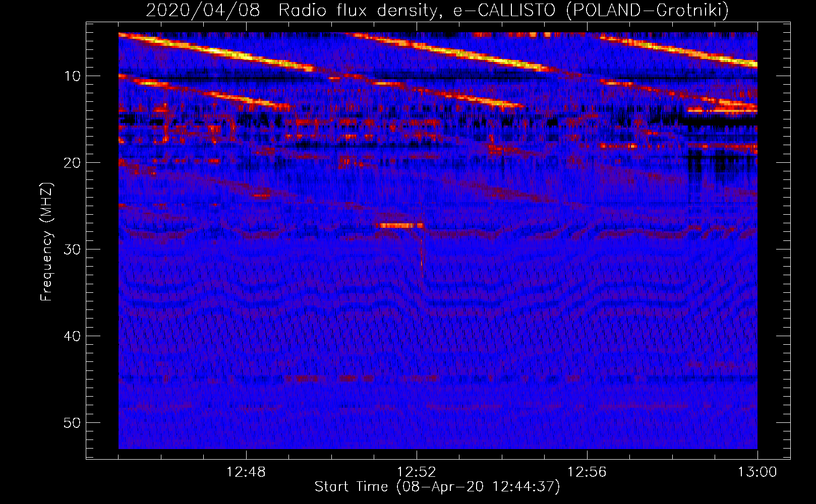Click the 20 MHz frequency tick label
This screenshot has width=816, height=504.
click(73, 163)
